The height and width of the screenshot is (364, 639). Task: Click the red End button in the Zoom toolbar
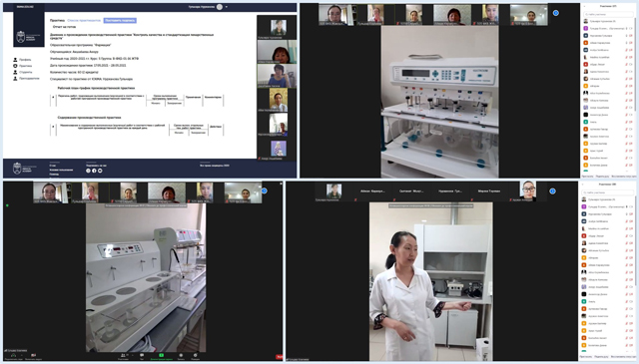tap(280, 357)
